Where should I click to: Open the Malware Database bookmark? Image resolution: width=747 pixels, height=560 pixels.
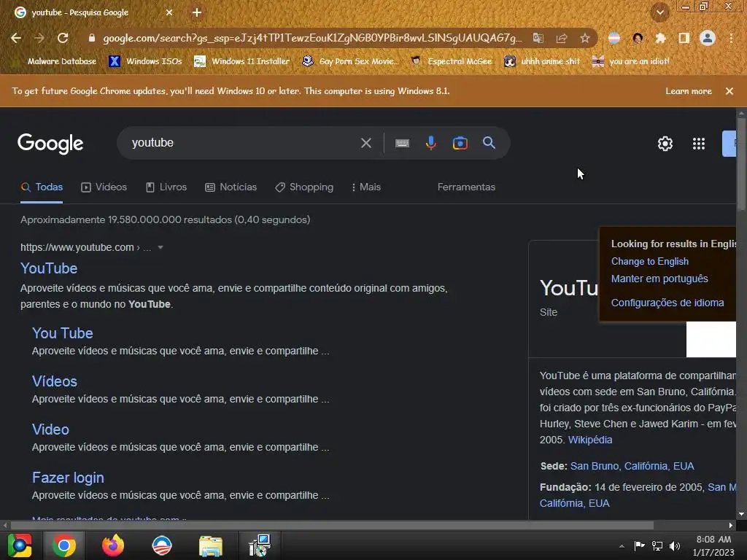click(55, 61)
